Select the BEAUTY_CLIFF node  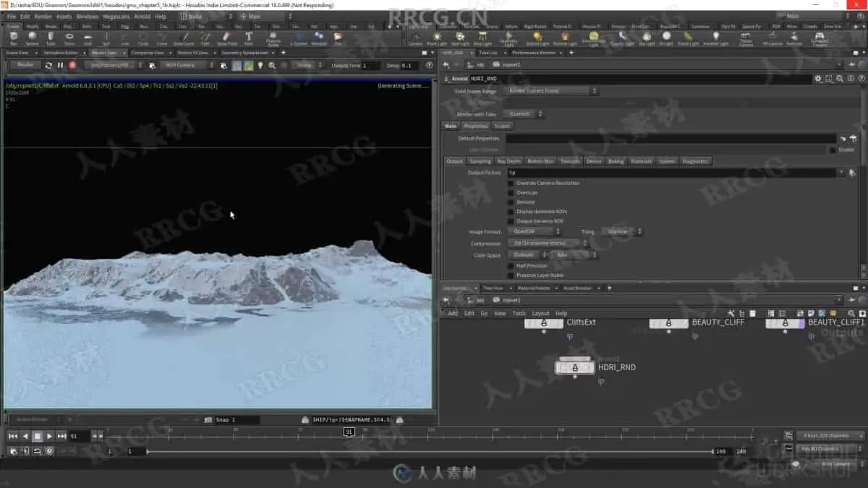click(668, 322)
